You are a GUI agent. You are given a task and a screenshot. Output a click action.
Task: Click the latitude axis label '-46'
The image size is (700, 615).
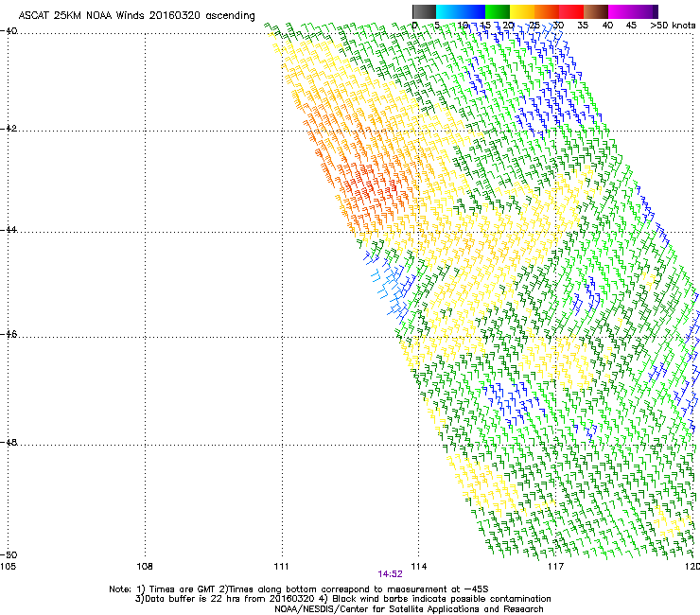pyautogui.click(x=9, y=335)
